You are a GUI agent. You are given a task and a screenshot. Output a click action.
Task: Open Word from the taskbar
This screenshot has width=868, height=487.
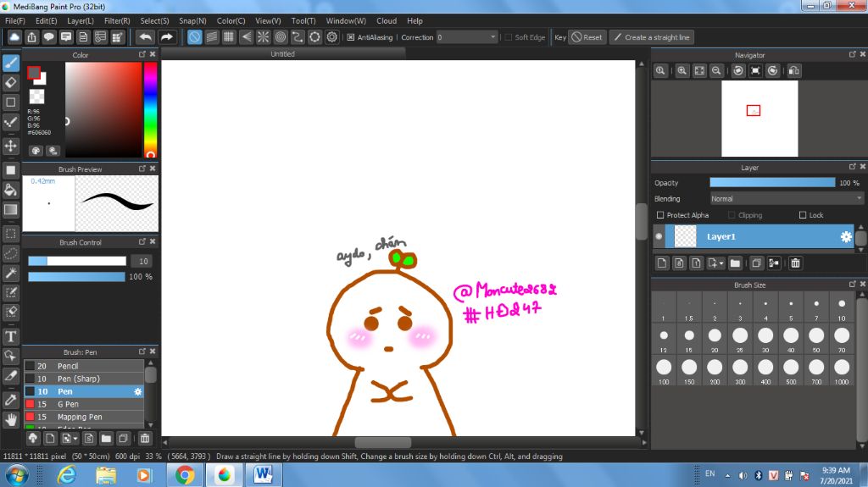pos(264,475)
